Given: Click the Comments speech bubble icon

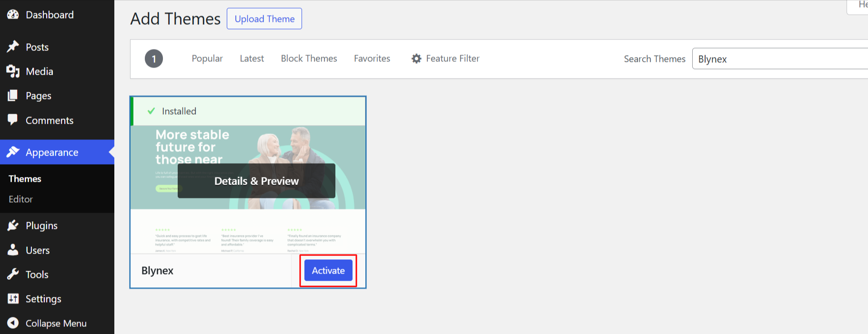Looking at the screenshot, I should point(13,120).
